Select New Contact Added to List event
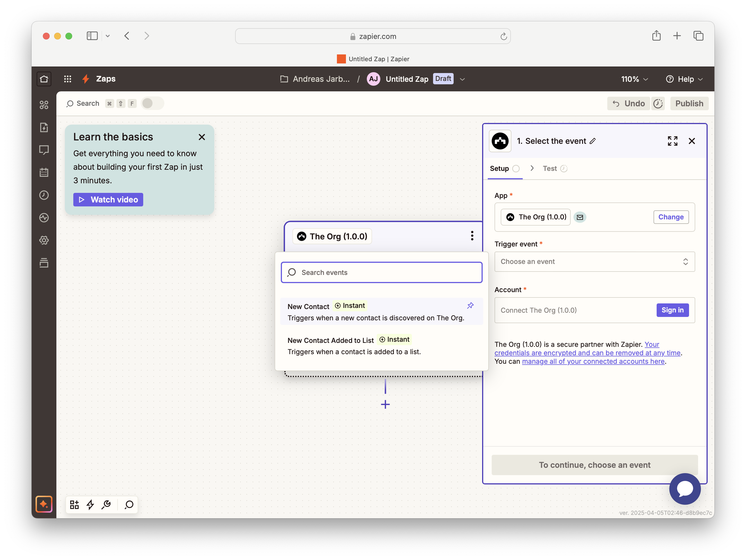 pos(381,345)
